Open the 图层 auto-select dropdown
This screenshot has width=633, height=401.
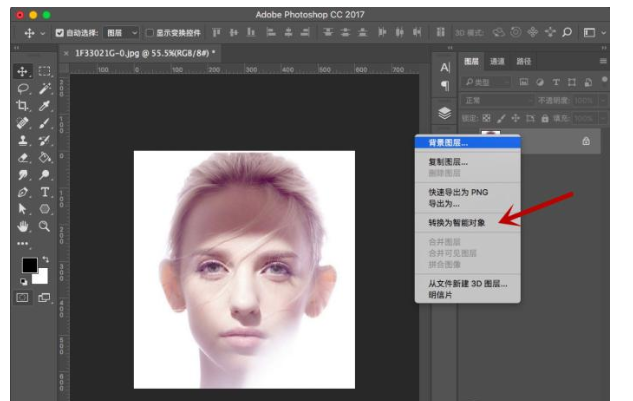[x=119, y=32]
